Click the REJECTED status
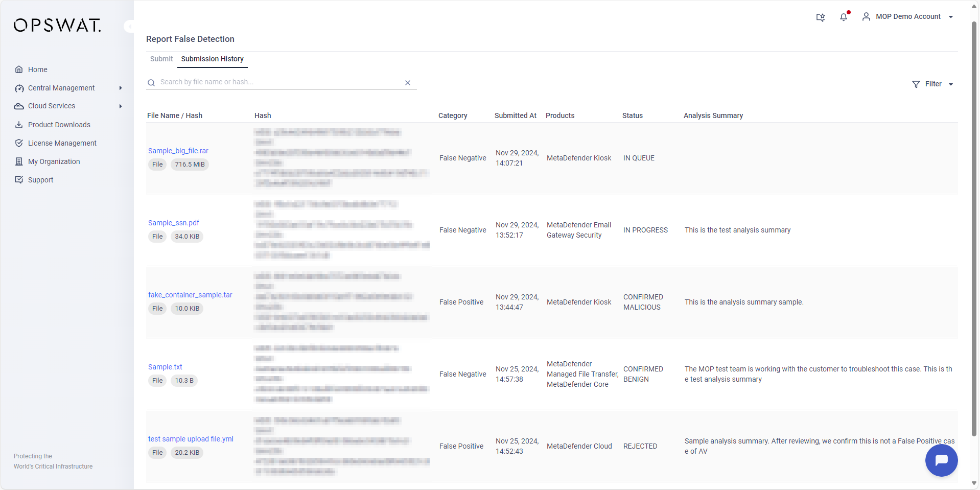The height and width of the screenshot is (490, 980). (x=640, y=447)
